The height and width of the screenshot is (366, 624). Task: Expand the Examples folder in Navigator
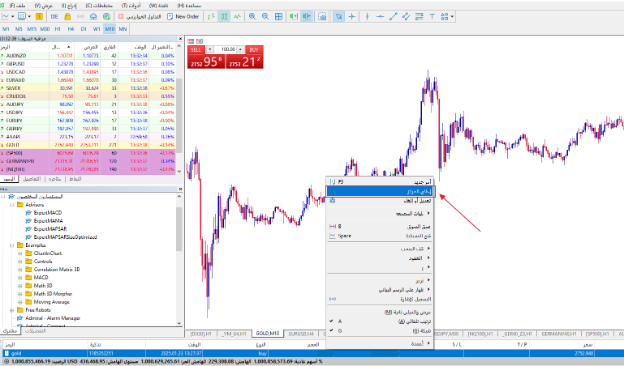12,245
